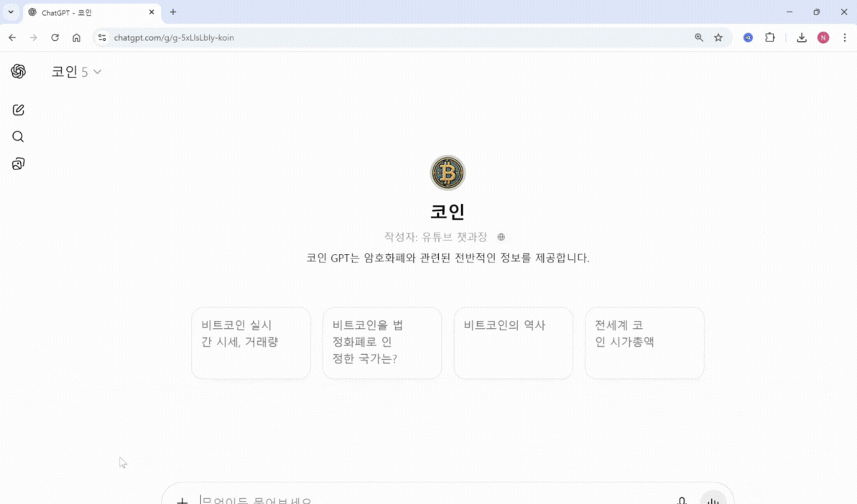Image resolution: width=857 pixels, height=504 pixels.
Task: Click the page zoom magnifier in address bar
Action: tap(698, 37)
